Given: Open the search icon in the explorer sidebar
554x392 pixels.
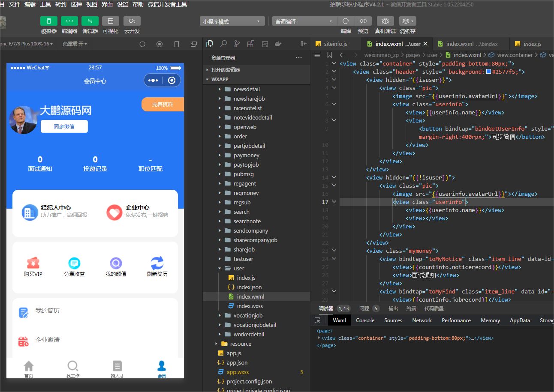Looking at the screenshot, I should [x=223, y=44].
